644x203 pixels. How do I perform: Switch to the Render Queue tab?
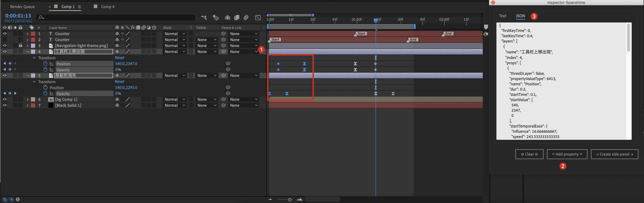coord(22,7)
